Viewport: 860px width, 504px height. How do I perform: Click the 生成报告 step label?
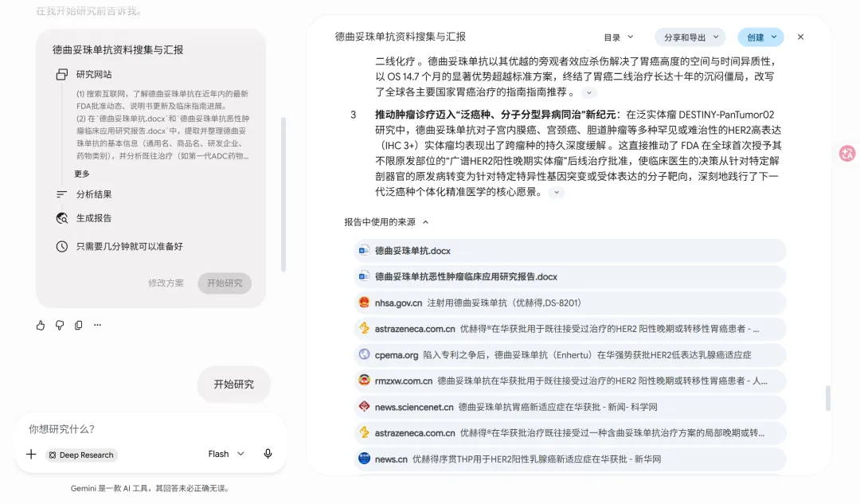(x=94, y=218)
